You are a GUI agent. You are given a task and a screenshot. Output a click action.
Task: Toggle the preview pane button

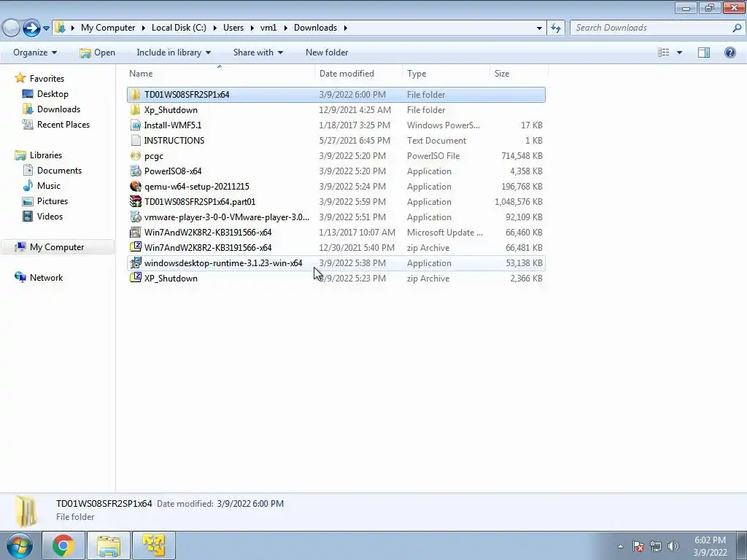(x=704, y=52)
